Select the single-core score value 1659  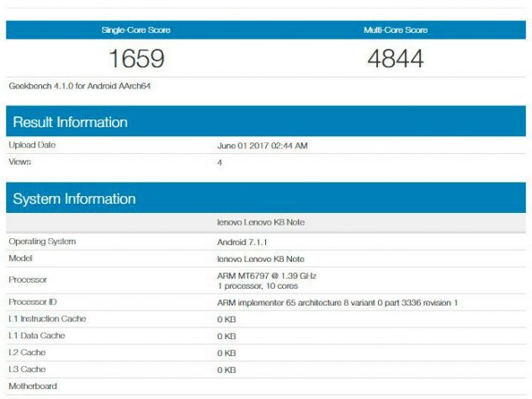click(136, 59)
